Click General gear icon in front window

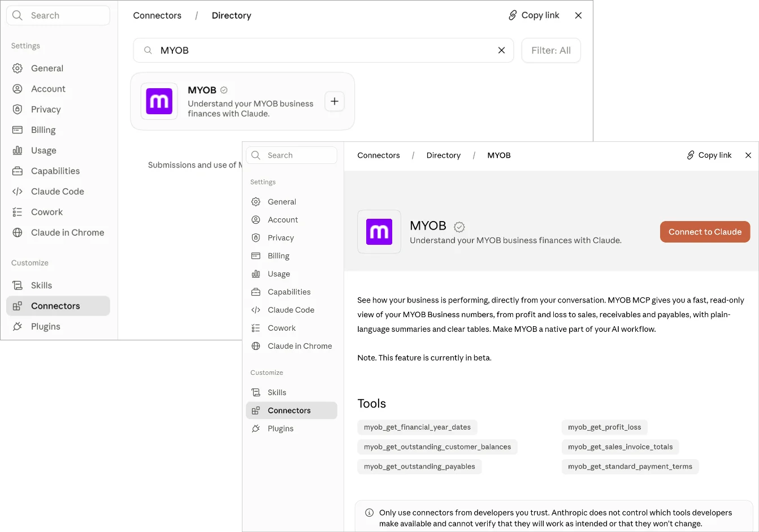coord(256,202)
